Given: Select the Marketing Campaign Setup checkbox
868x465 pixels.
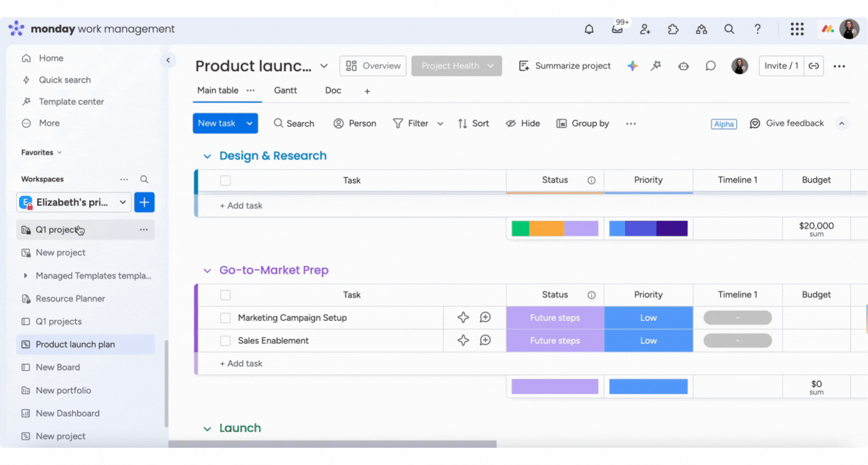Looking at the screenshot, I should pos(225,317).
